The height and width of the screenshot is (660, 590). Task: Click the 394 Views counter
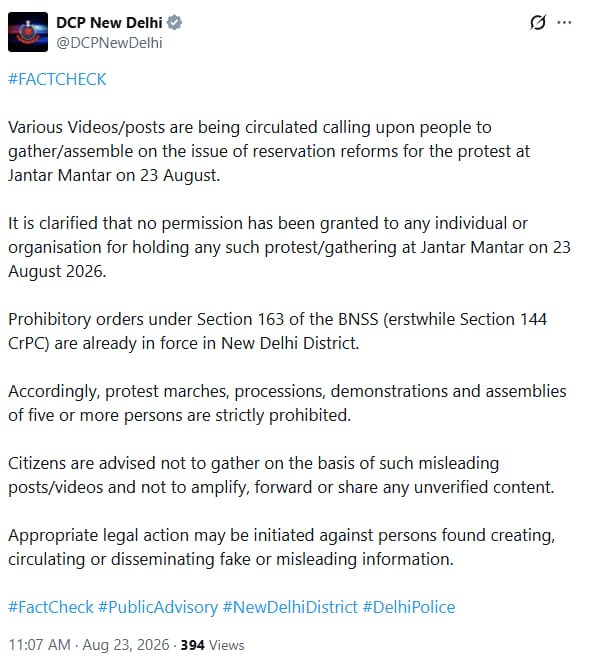213,645
